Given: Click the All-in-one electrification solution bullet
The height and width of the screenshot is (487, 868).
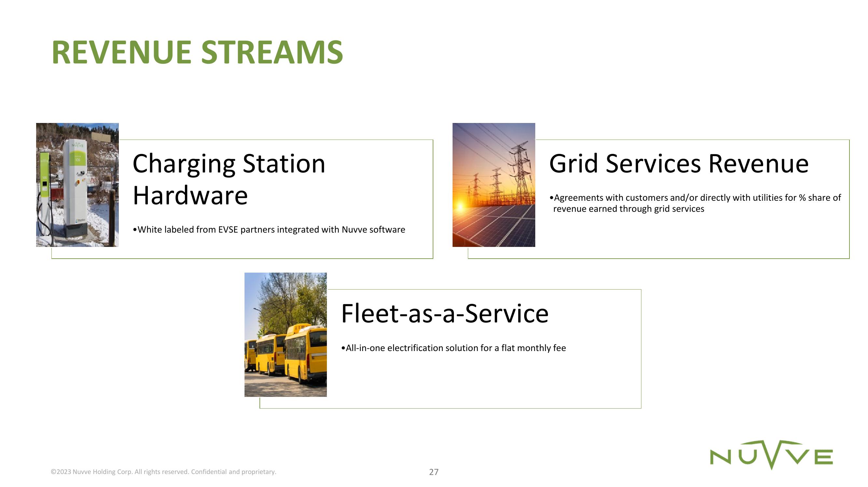Looking at the screenshot, I should tap(454, 348).
